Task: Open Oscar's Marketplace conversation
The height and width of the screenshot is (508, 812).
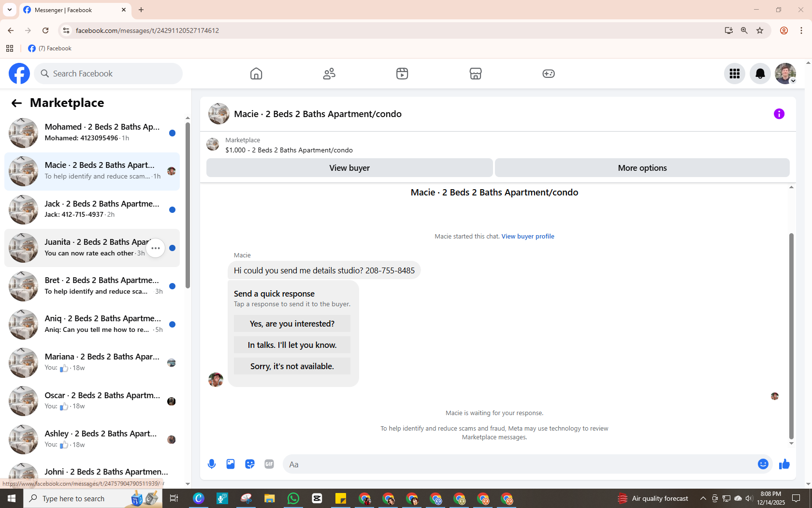Action: pyautogui.click(x=92, y=401)
